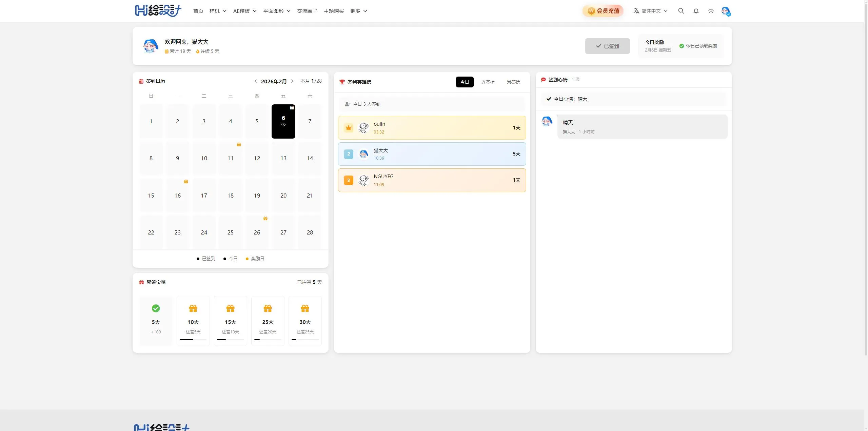Image resolution: width=868 pixels, height=431 pixels.
Task: Open the 简体中文 language dropdown
Action: point(650,11)
